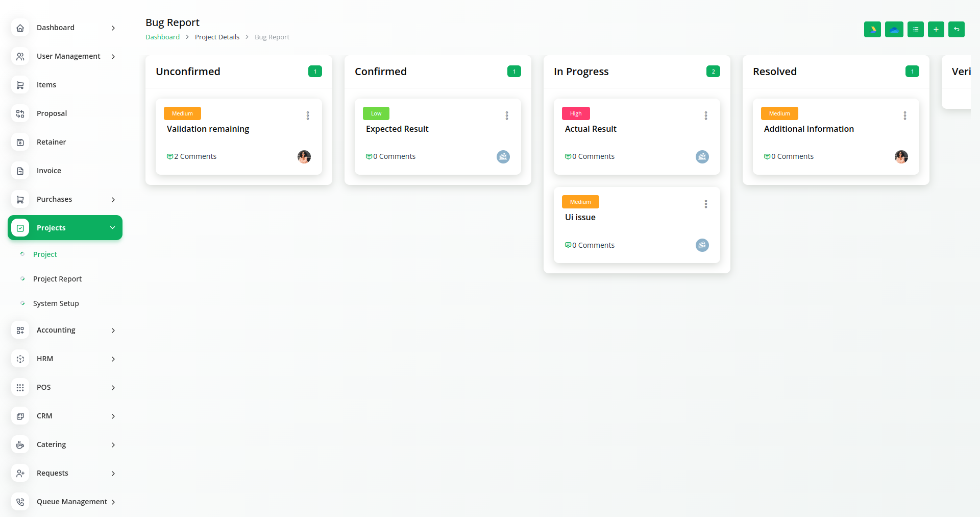Open the Project Details breadcrumb link
Viewport: 980px width, 517px height.
[x=217, y=37]
